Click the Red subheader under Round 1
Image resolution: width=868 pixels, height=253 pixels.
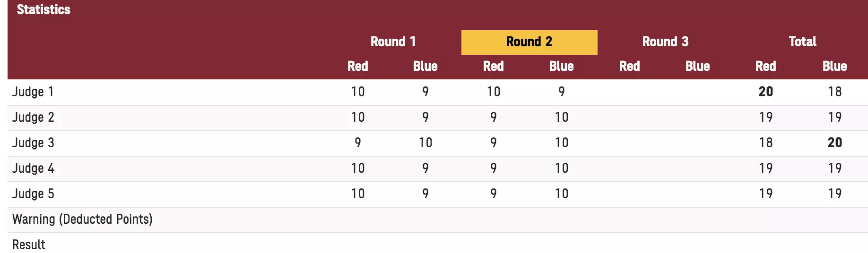358,67
